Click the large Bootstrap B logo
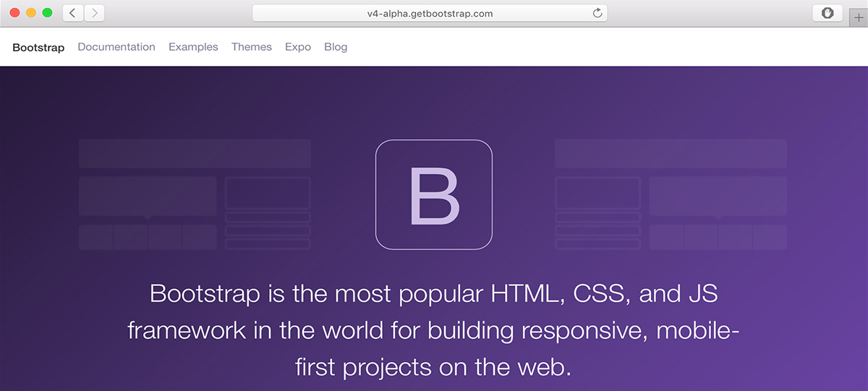Viewport: 868px width, 391px height. [434, 195]
